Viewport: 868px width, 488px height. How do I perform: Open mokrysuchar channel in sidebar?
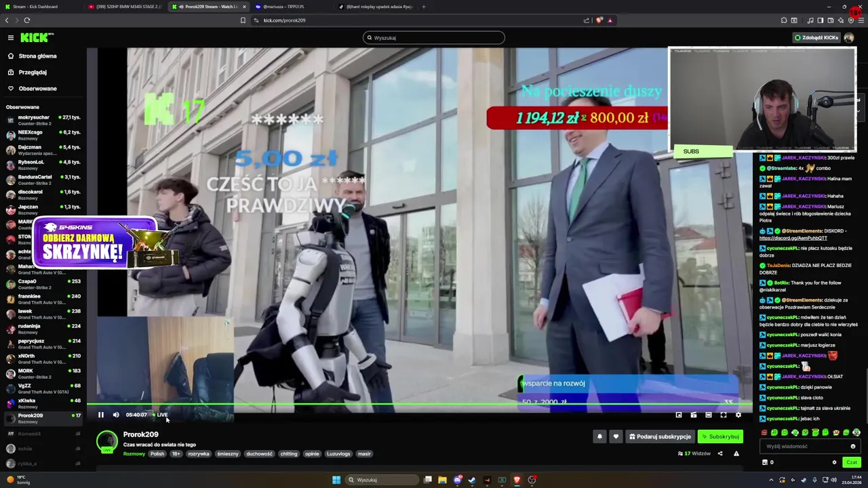(x=43, y=120)
